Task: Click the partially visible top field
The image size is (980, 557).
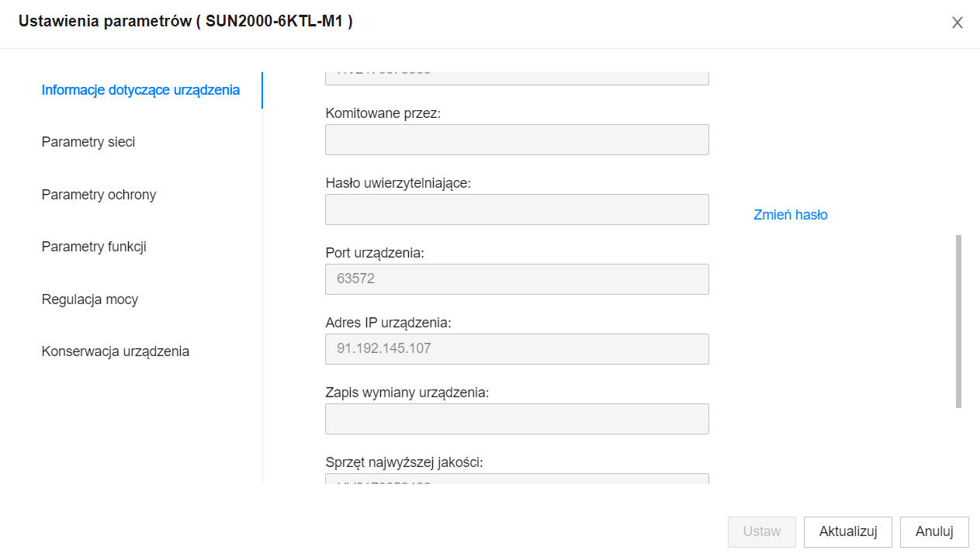Action: point(517,78)
